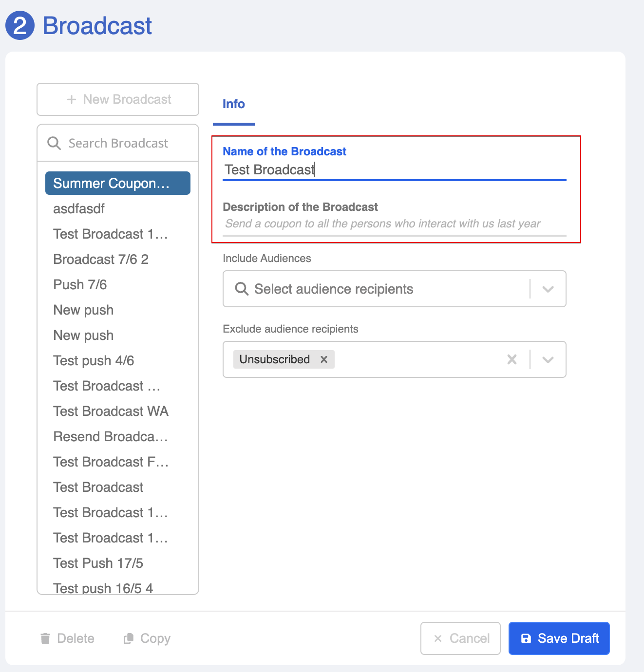Remove the Unsubscribed tag with its x

324,359
